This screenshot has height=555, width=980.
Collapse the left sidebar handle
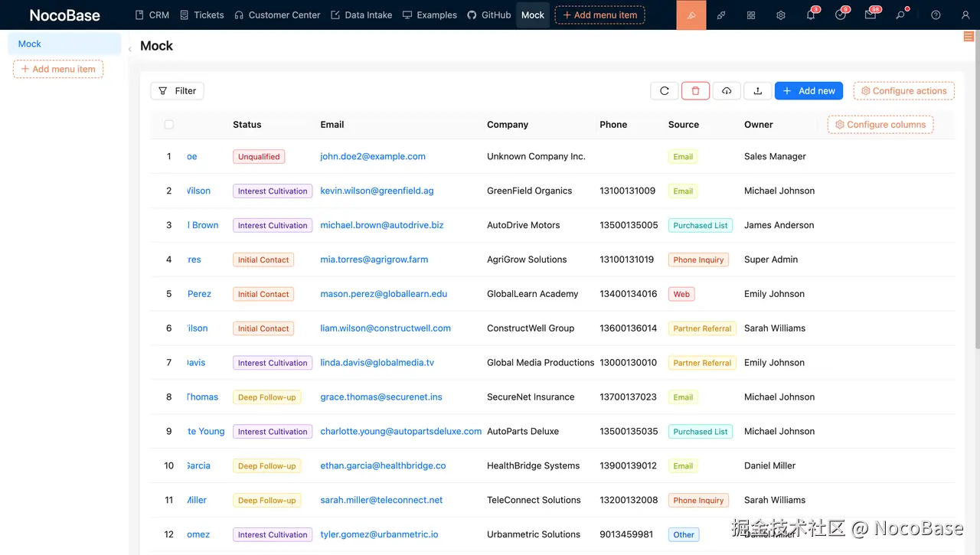129,49
